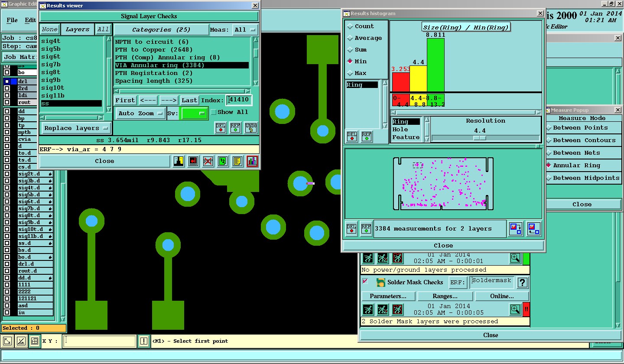
Task: Click Close in the Results histogram window
Action: tap(443, 246)
